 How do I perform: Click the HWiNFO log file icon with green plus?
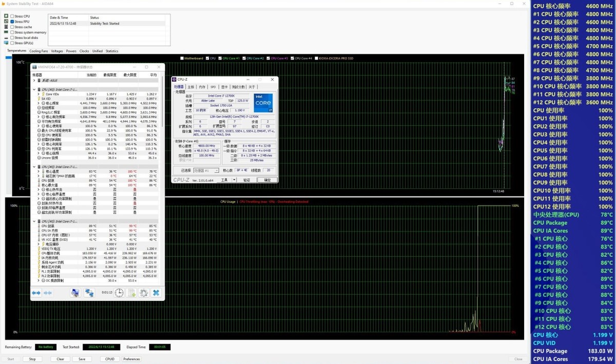[x=131, y=293]
